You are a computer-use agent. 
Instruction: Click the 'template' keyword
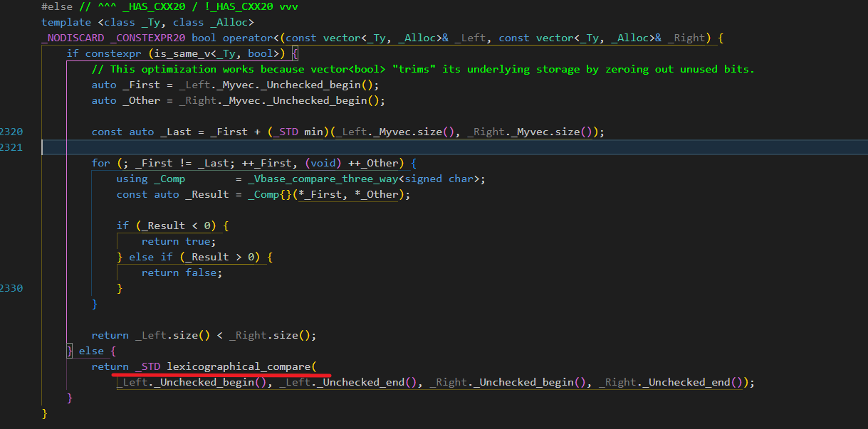(x=66, y=22)
